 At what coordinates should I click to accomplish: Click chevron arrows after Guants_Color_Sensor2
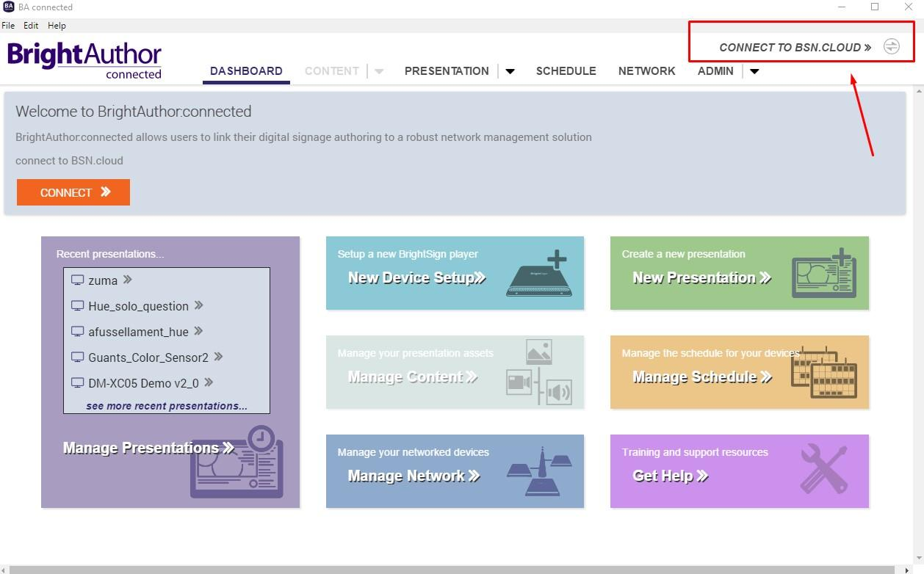tap(218, 357)
